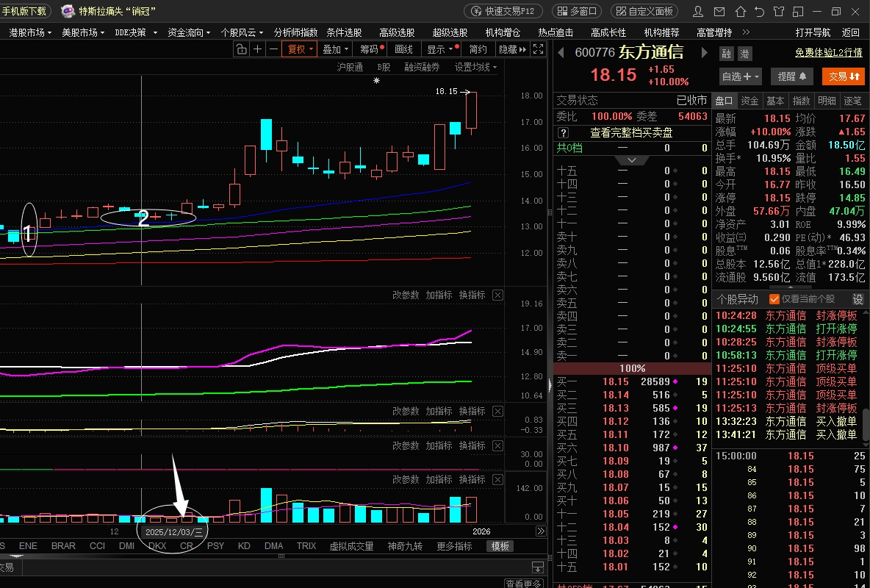870x588 pixels.
Task: Click 买一 18.15 bid row
Action: (632, 381)
